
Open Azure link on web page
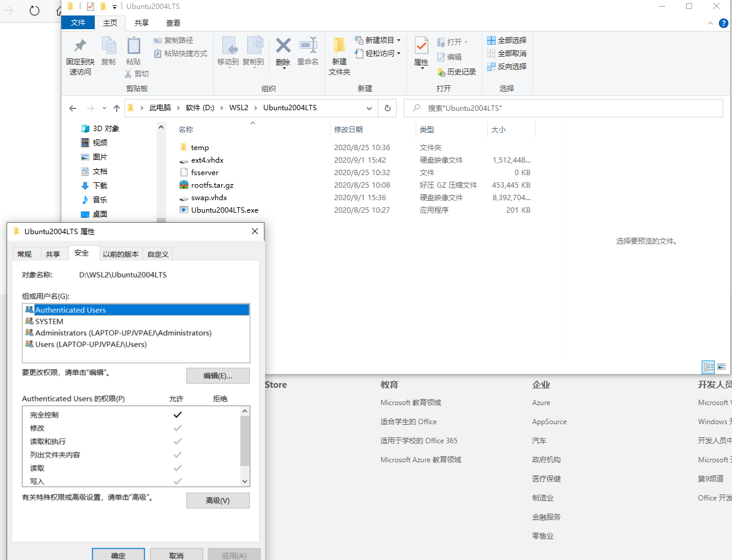click(x=541, y=403)
